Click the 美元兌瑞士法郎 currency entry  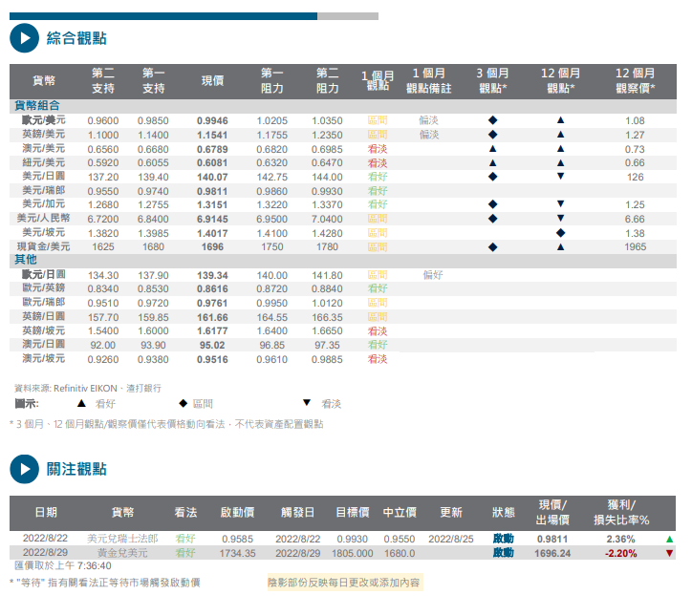(x=122, y=539)
